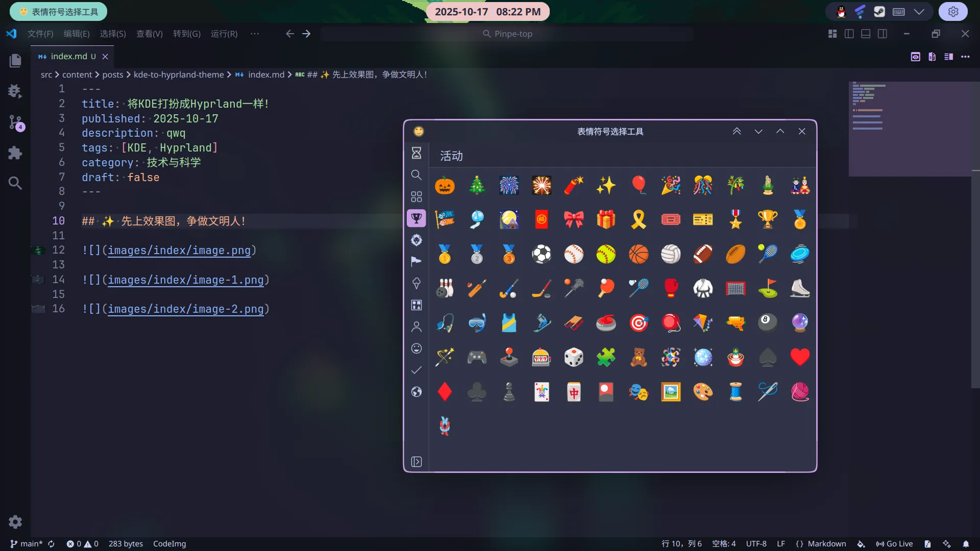Toggle the bottom panel visibility

(866, 34)
